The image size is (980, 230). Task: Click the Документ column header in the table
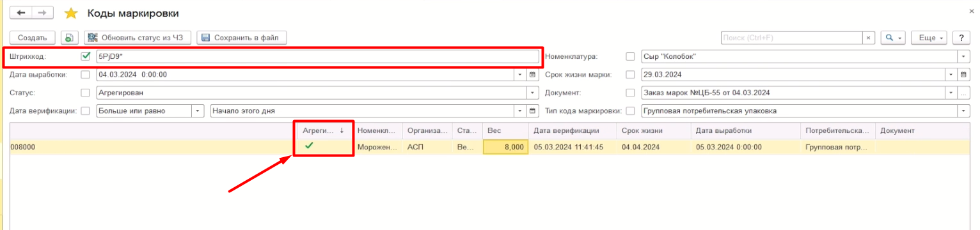tap(922, 130)
